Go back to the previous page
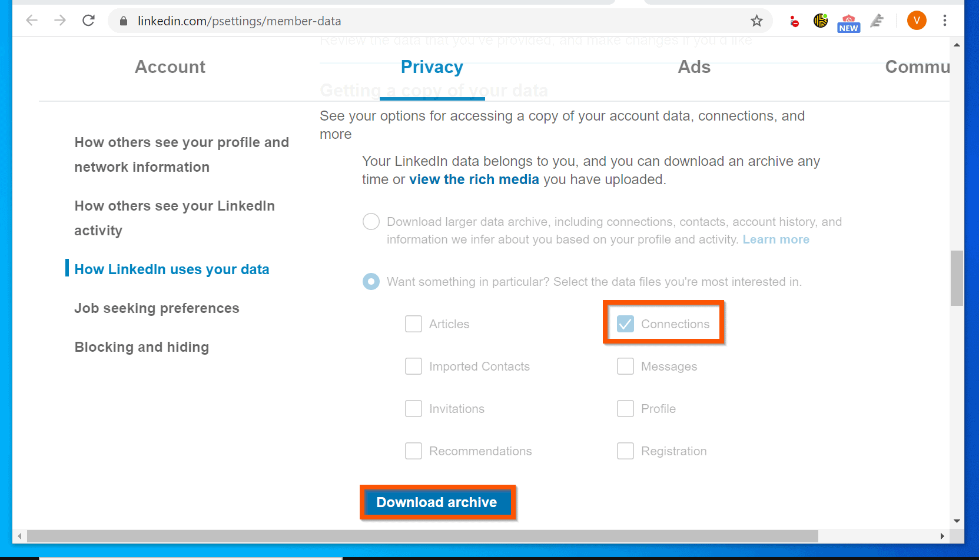Screen dimensions: 979x560 point(31,20)
